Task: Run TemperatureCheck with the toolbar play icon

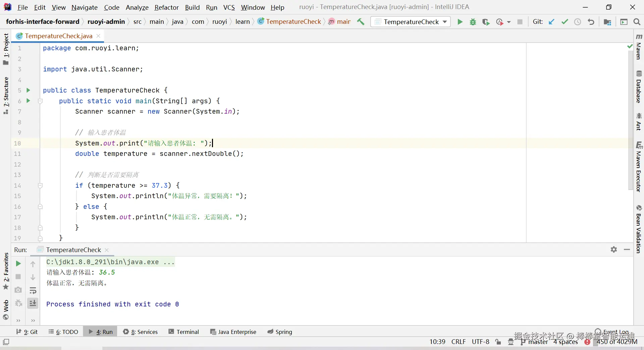Action: point(460,22)
